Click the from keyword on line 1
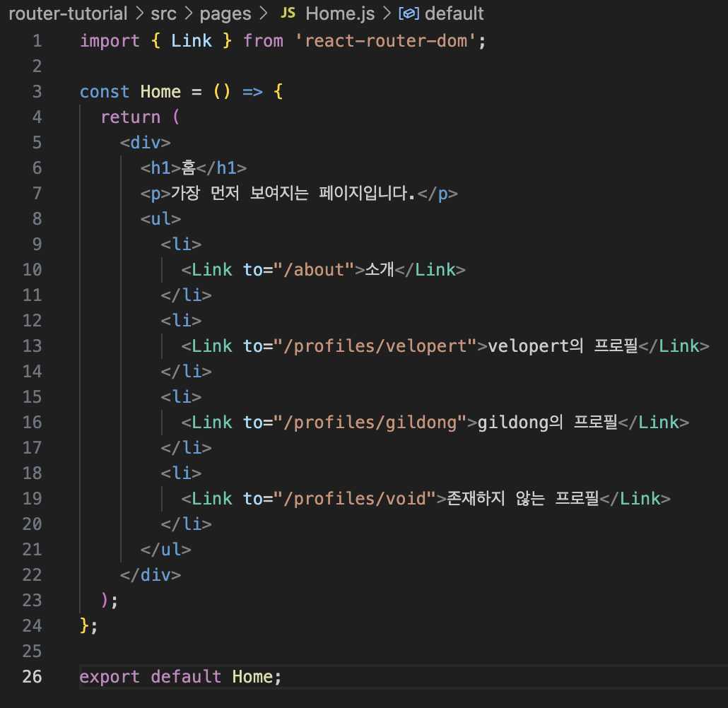728x708 pixels. pos(263,41)
